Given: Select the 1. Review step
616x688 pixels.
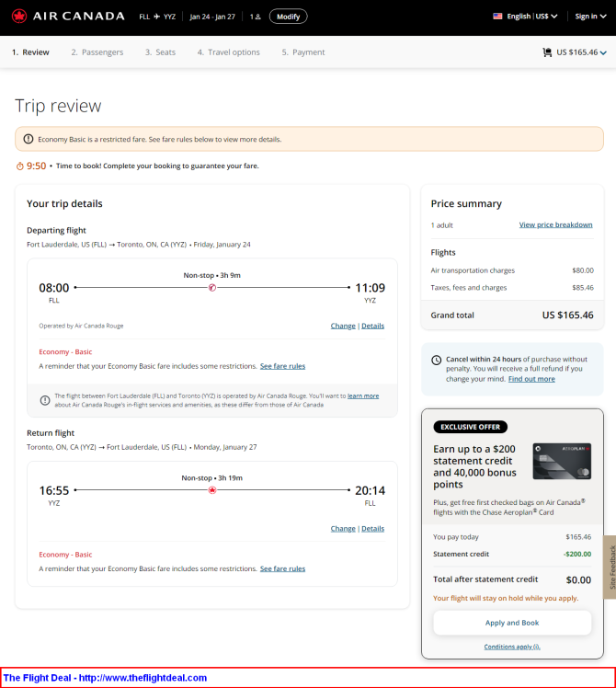Looking at the screenshot, I should tap(30, 52).
